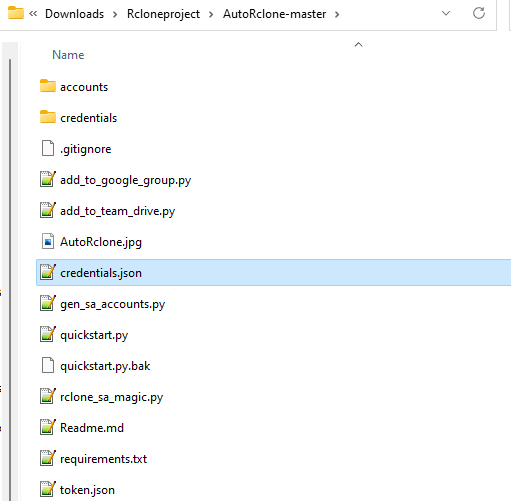This screenshot has height=501, width=511.
Task: Click the .gitignore blank file icon
Action: click(x=48, y=148)
